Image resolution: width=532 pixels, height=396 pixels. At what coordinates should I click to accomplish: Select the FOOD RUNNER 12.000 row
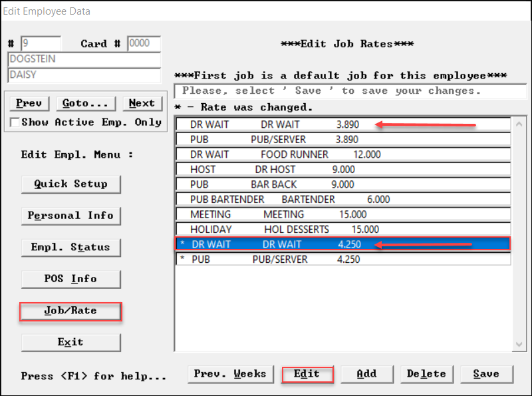(x=342, y=154)
